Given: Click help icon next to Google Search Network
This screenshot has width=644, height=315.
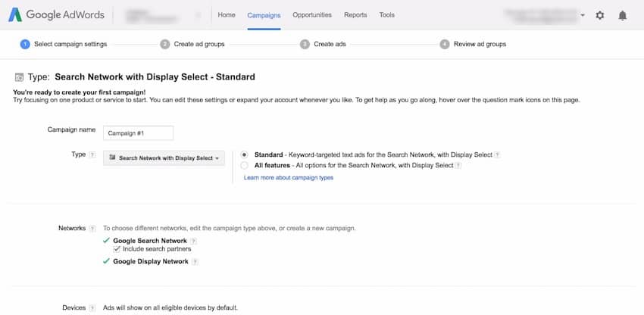Looking at the screenshot, I should tap(194, 240).
